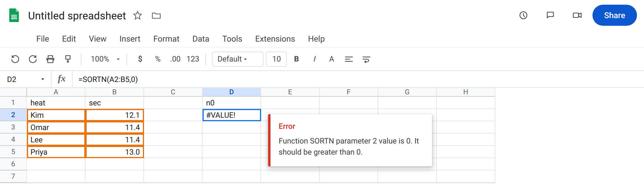The image size is (644, 188).
Task: Select the cell containing Priya
Action: [56, 152]
